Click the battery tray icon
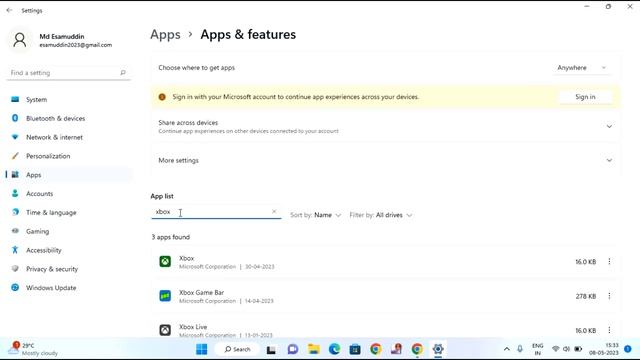 coord(578,349)
